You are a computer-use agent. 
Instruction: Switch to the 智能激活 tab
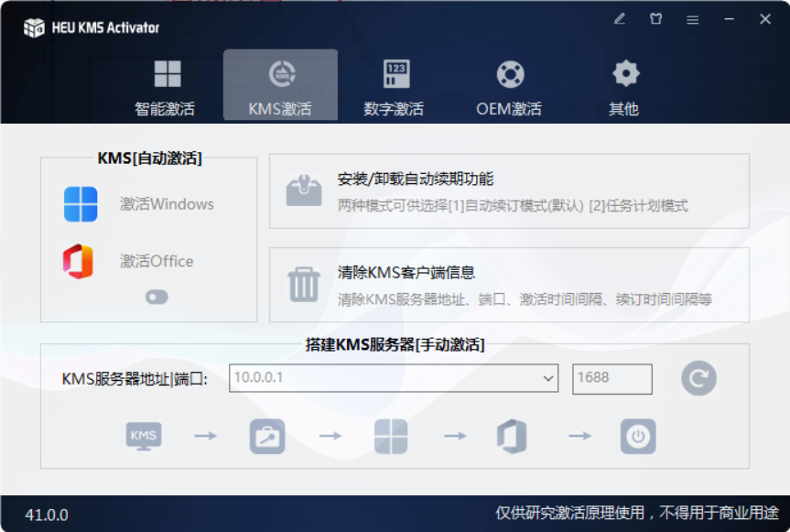click(167, 85)
